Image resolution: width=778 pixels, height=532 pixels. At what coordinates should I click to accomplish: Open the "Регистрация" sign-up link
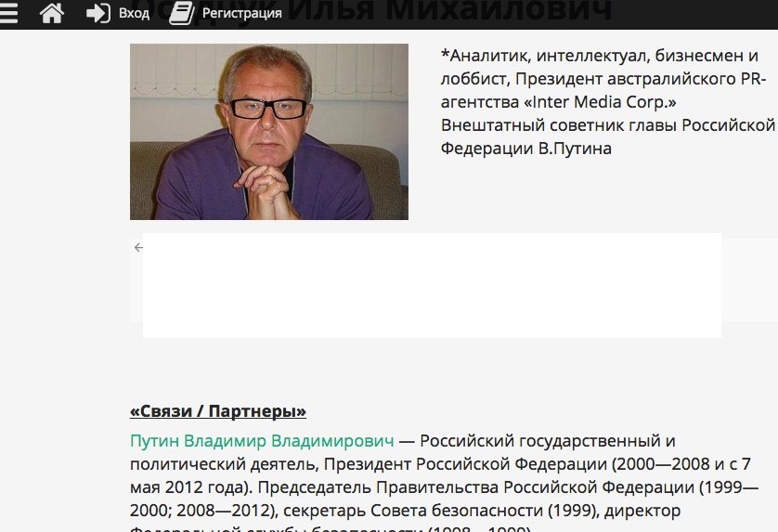coord(242,13)
